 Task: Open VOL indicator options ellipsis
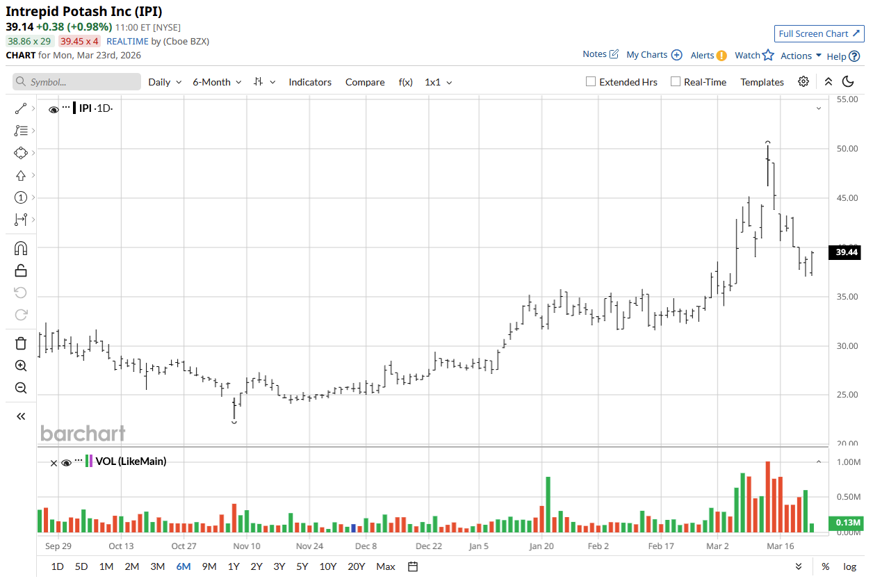click(79, 460)
